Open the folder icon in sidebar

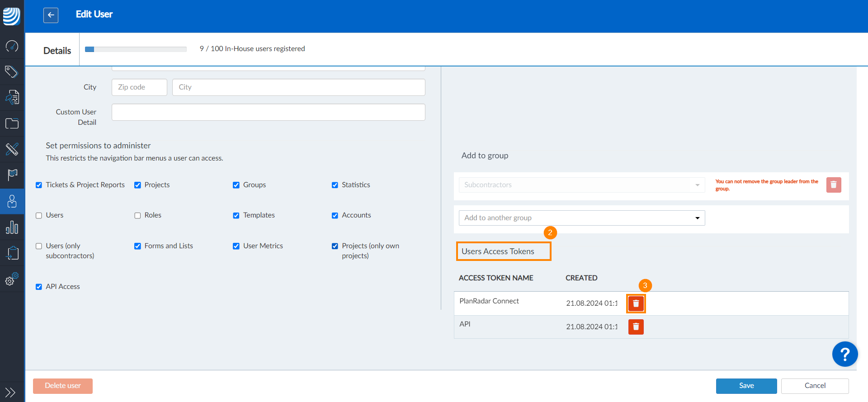click(12, 123)
